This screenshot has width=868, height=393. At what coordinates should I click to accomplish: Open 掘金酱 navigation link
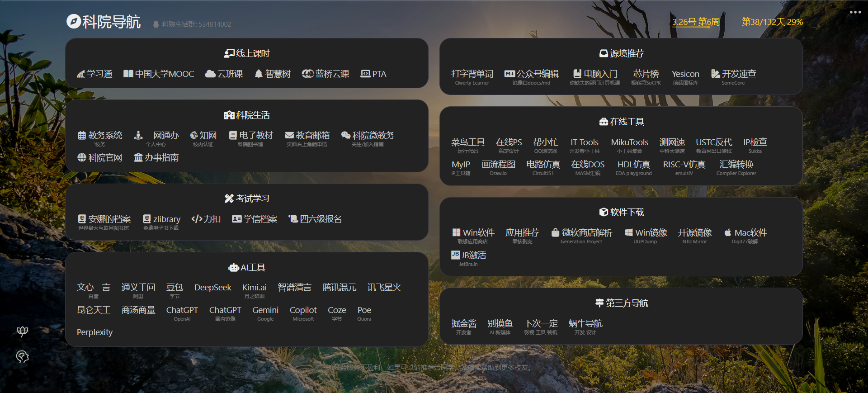tap(464, 327)
